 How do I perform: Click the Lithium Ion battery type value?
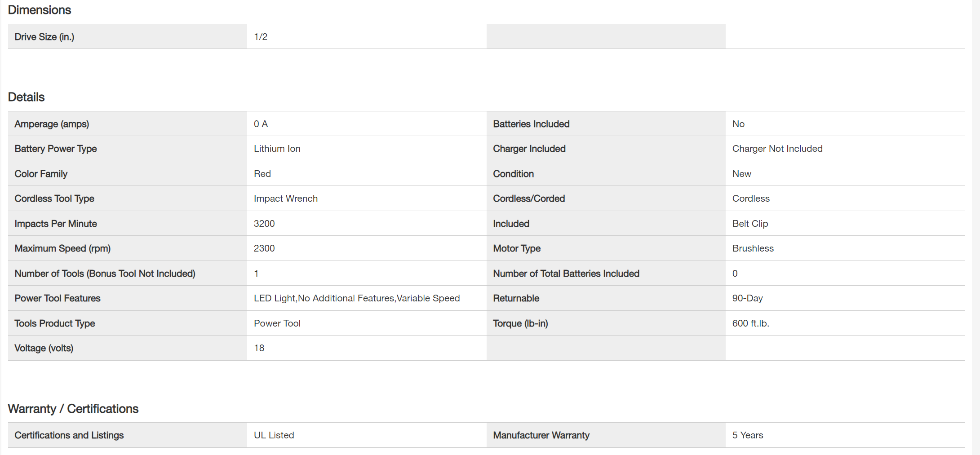(x=277, y=149)
